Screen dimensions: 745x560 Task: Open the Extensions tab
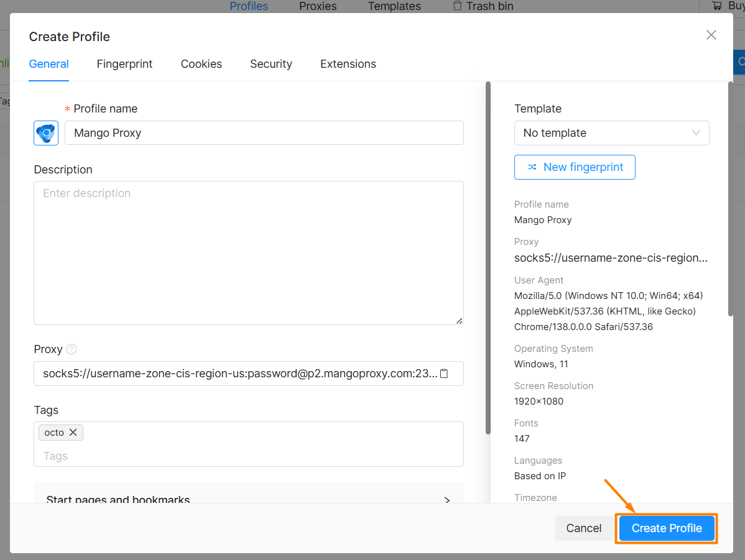348,64
